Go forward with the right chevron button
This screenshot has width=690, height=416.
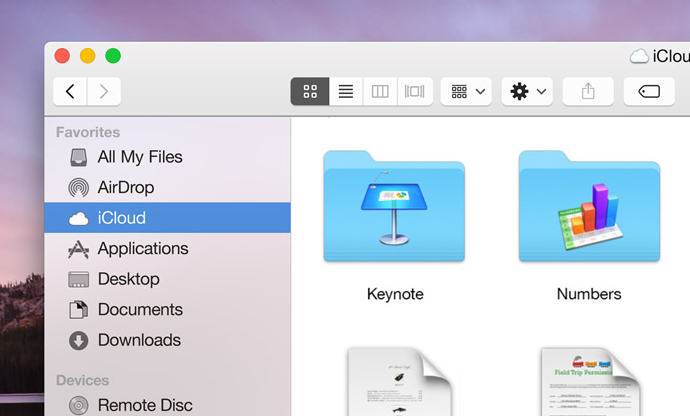104,92
